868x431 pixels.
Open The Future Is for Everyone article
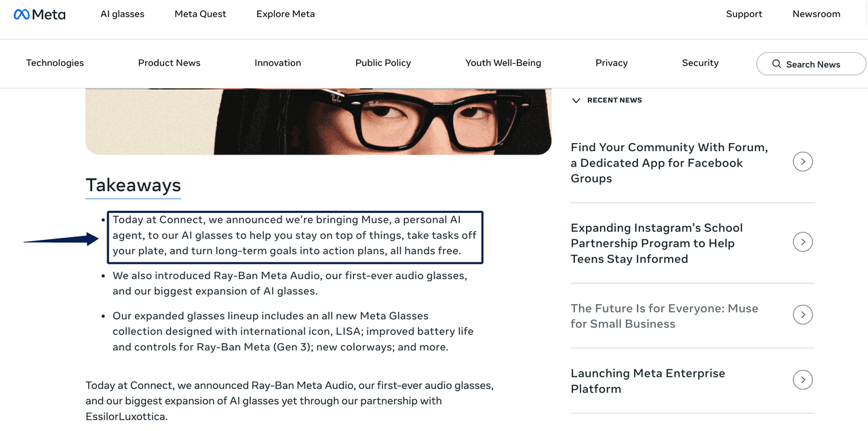665,316
